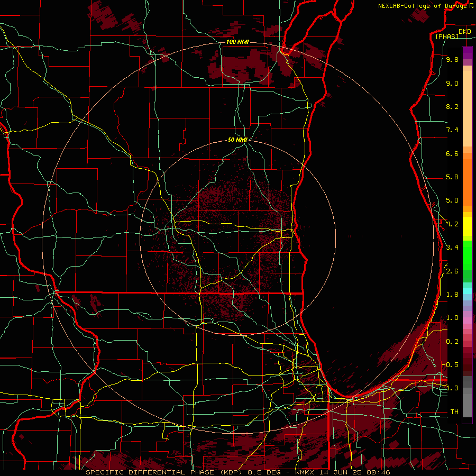Click the 3.4 value on the color scale
Screen dimensions: 476x476
[x=452, y=248]
